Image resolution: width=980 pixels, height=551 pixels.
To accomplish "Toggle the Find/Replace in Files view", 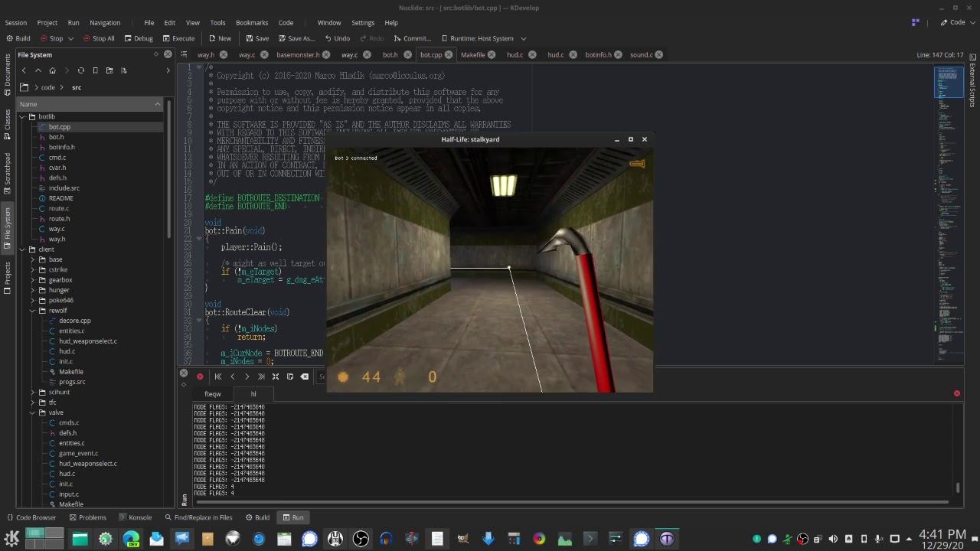I will coord(198,517).
